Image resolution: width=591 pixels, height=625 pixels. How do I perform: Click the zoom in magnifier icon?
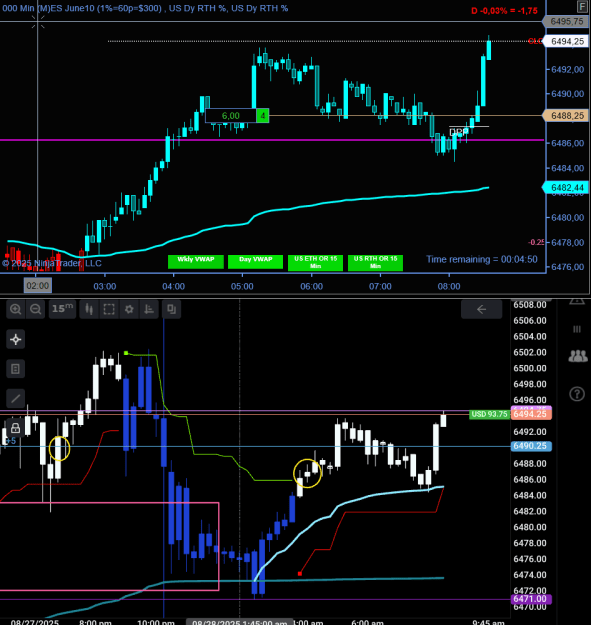click(x=16, y=309)
